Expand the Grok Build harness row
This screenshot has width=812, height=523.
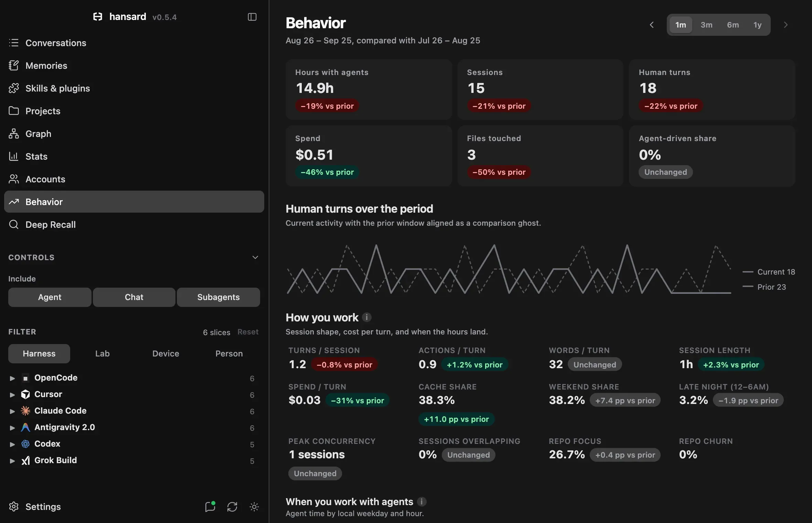pyautogui.click(x=12, y=461)
